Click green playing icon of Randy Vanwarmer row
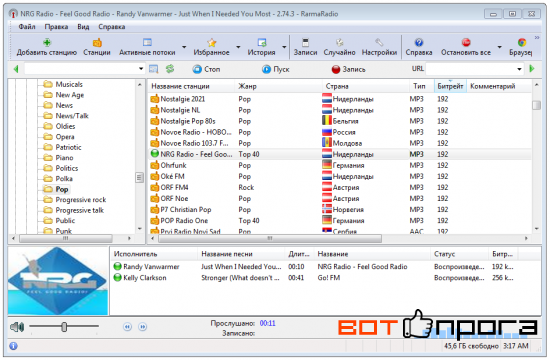Viewport: 550px width, 360px height. [118, 266]
